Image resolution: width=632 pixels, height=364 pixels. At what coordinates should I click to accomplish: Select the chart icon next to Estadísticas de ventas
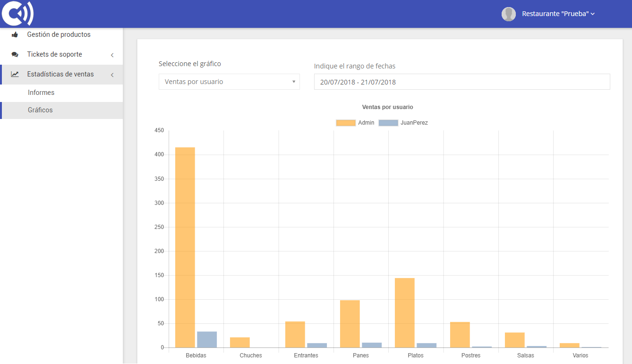(14, 74)
